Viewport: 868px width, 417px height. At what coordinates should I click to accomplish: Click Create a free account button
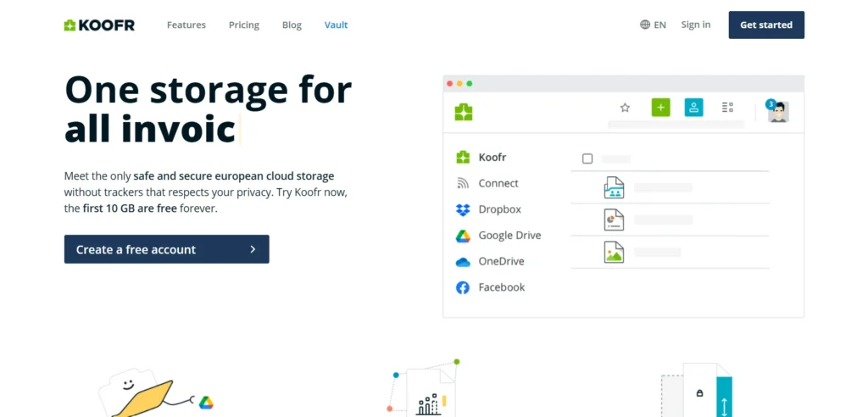coord(167,249)
